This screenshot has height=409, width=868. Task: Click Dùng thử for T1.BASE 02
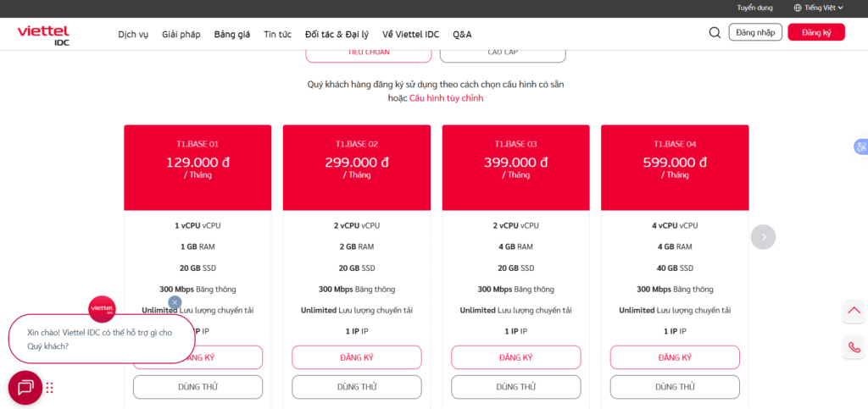click(x=357, y=387)
